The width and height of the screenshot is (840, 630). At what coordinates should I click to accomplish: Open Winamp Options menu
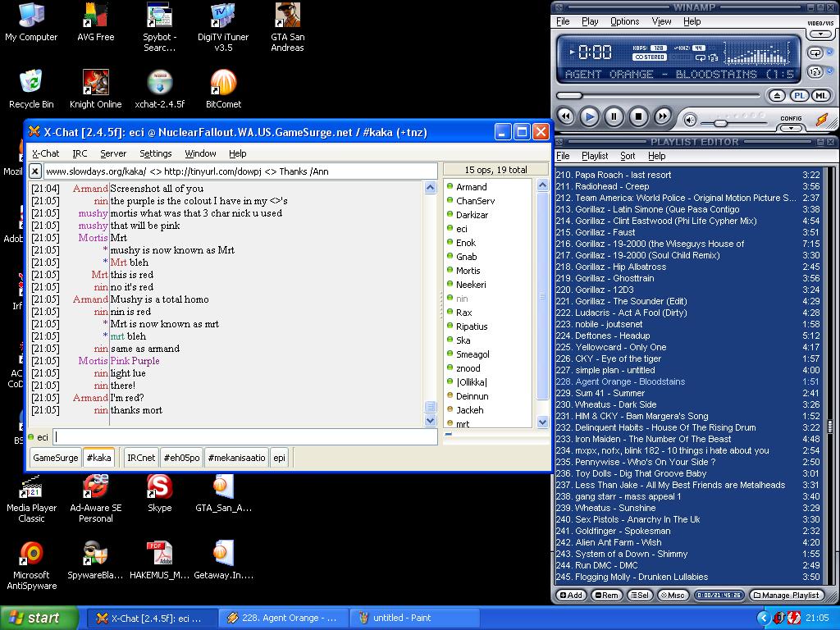point(624,21)
